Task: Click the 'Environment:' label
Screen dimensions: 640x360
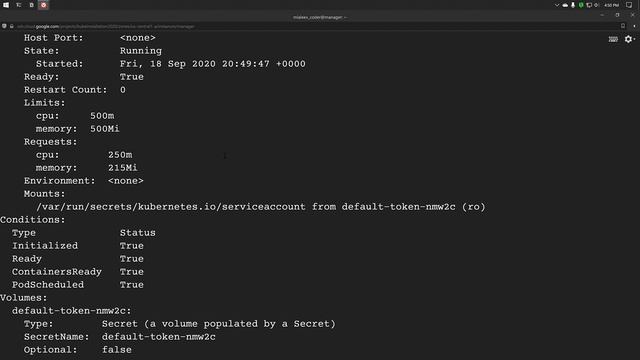Action: pos(60,181)
